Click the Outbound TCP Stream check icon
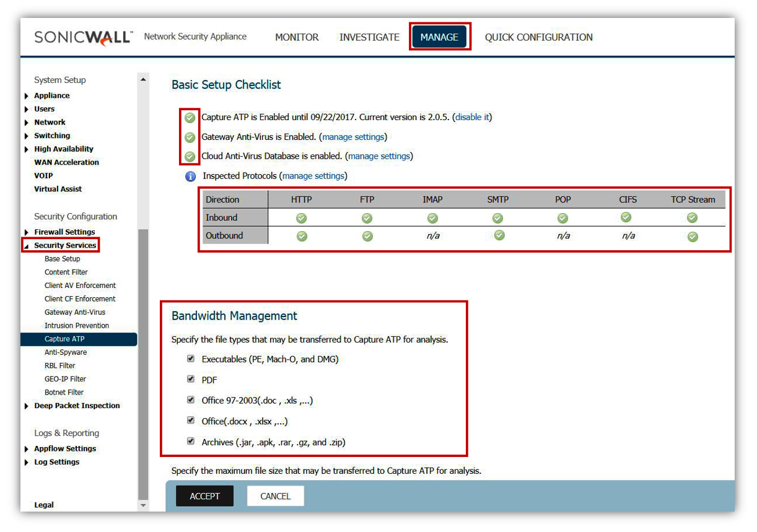 (x=693, y=237)
